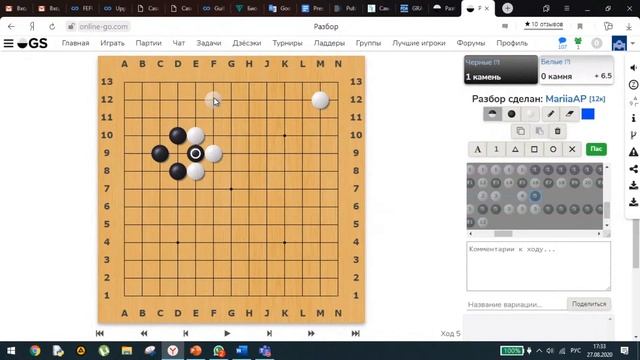This screenshot has width=640, height=360.
Task: Open Форумы menu item
Action: (x=471, y=43)
